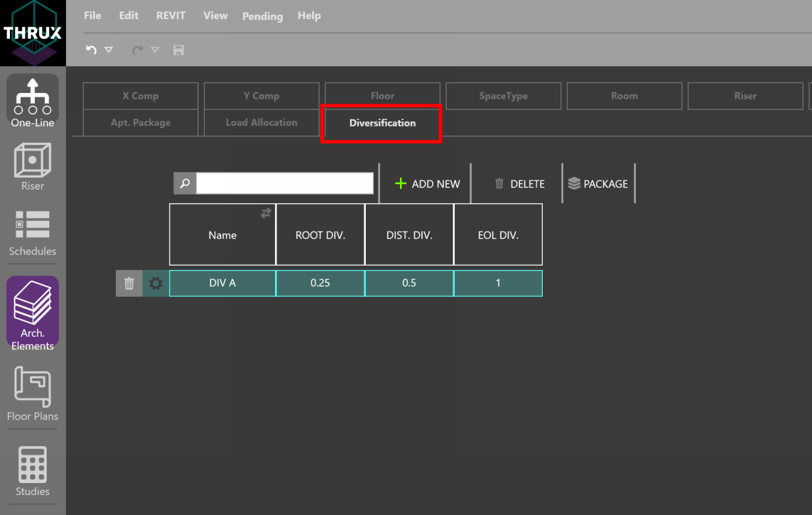Switch to the Apt. Package tab

pos(141,123)
